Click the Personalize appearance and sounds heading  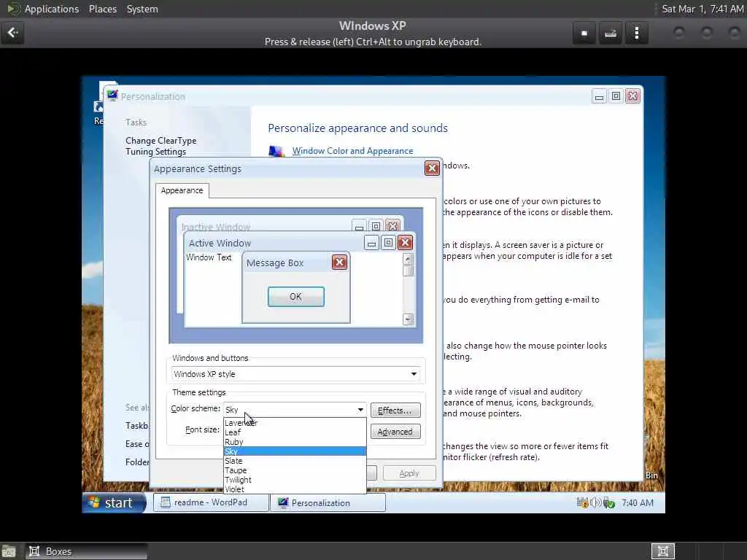coord(357,128)
